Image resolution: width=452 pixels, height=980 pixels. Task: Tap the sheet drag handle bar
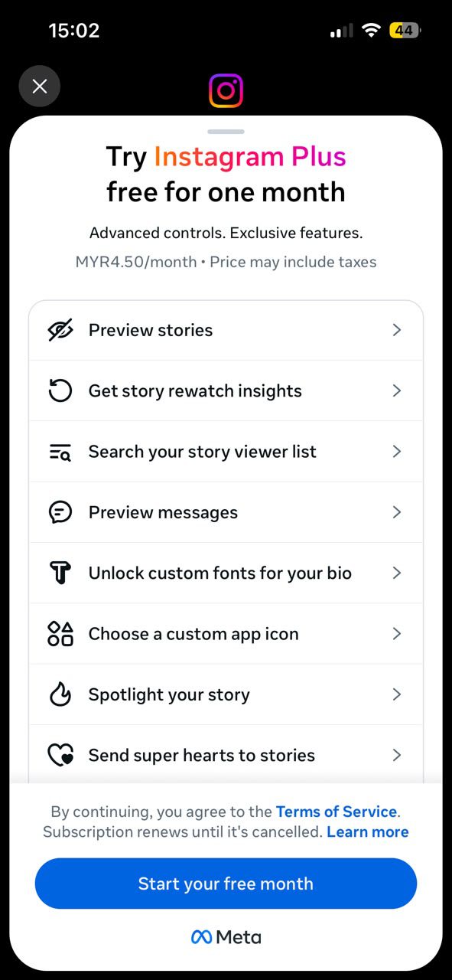pyautogui.click(x=226, y=132)
